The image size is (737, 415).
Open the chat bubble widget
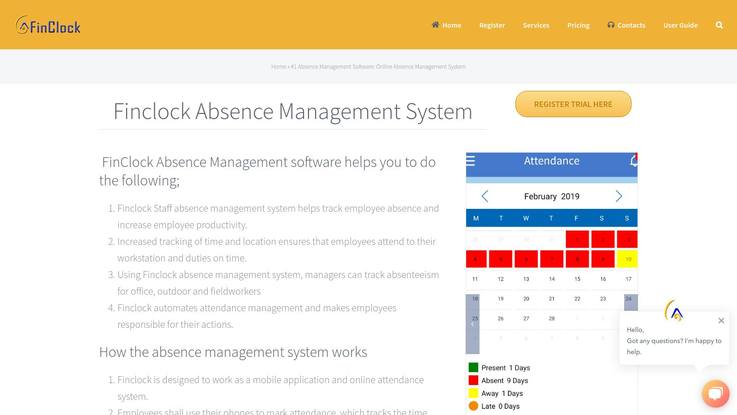click(715, 393)
